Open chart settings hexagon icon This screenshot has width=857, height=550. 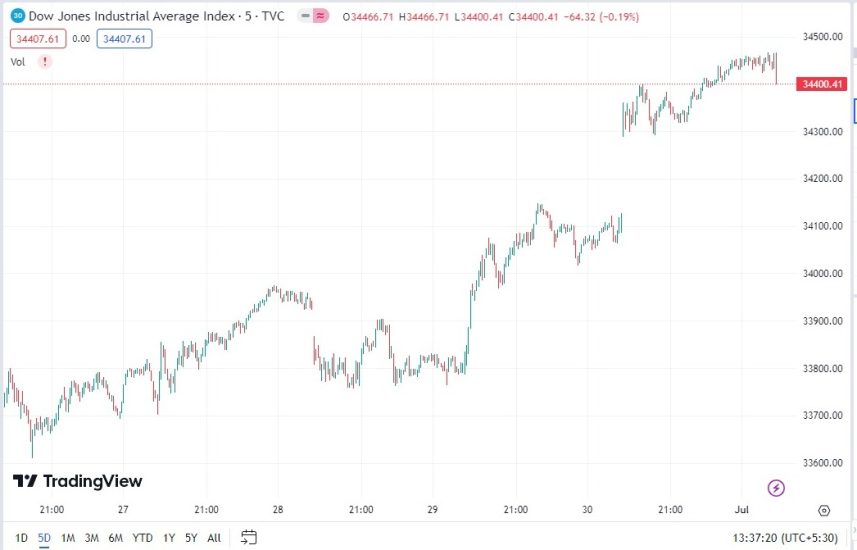click(824, 510)
